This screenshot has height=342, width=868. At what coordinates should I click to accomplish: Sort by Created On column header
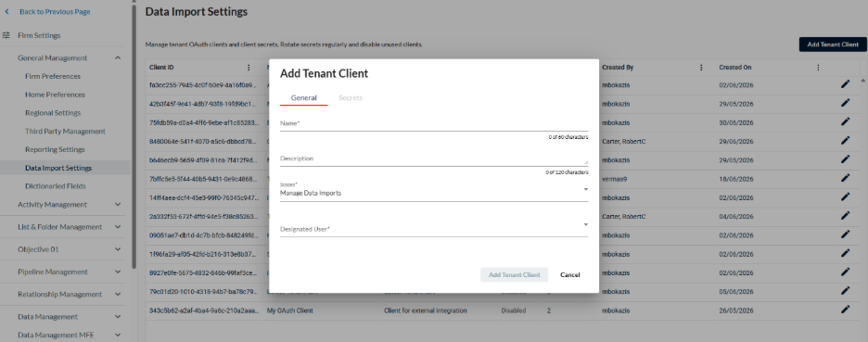(x=735, y=67)
